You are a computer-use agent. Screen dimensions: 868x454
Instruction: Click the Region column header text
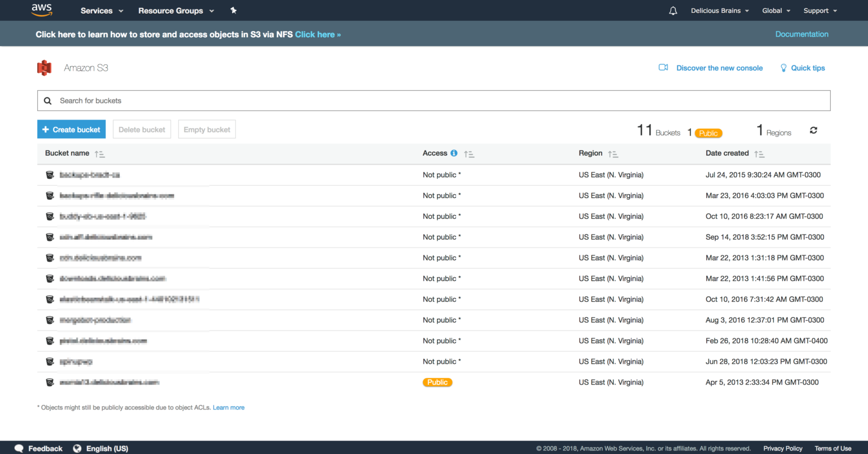click(590, 153)
